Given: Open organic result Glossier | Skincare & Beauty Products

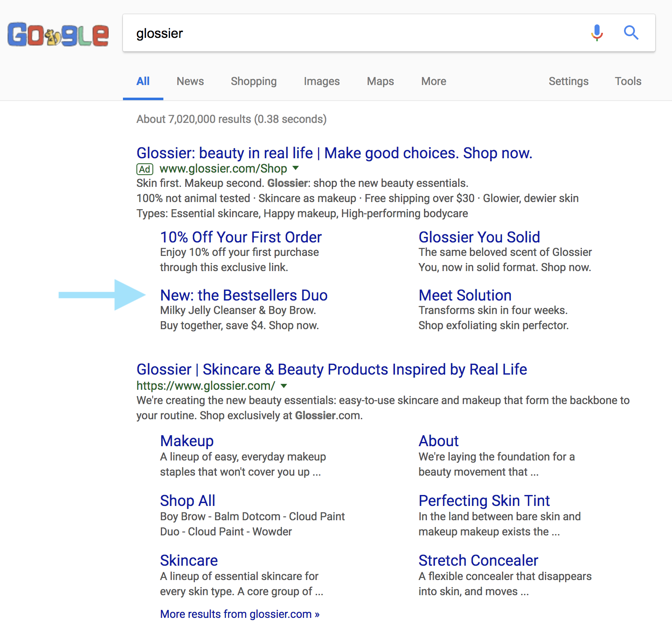Looking at the screenshot, I should coord(332,370).
